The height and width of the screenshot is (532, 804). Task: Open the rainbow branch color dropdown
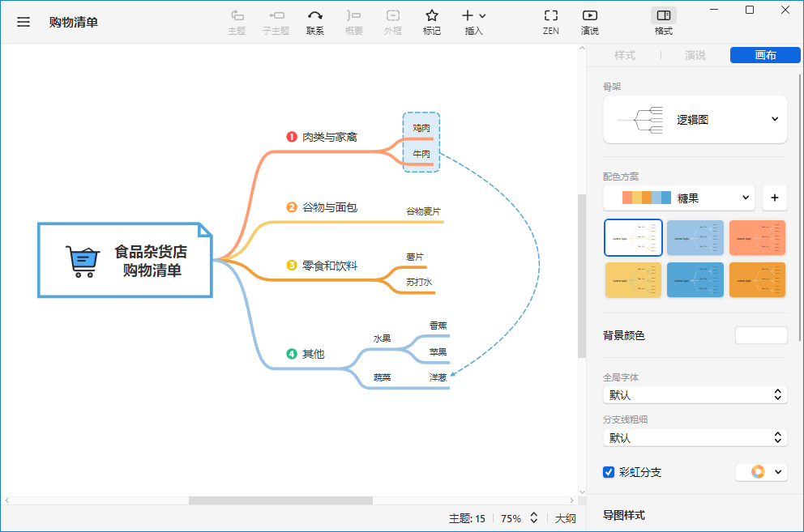[761, 472]
